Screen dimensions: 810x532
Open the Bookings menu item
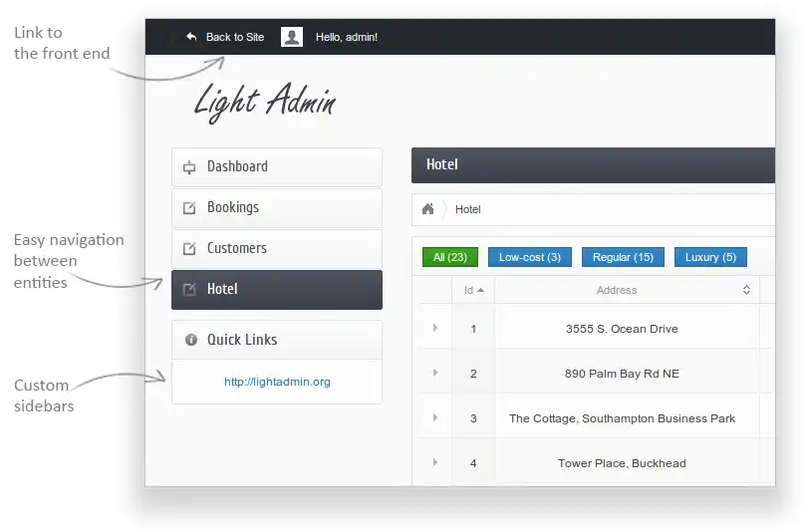pos(277,207)
